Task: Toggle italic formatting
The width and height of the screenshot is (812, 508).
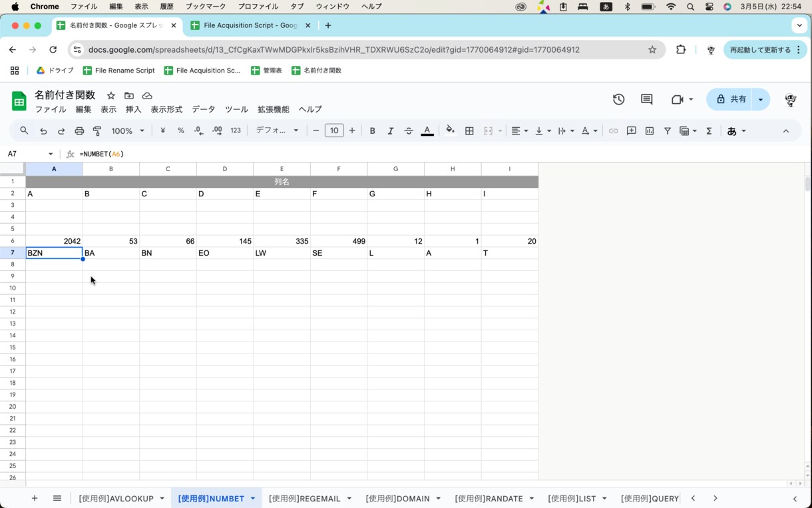Action: (x=391, y=131)
